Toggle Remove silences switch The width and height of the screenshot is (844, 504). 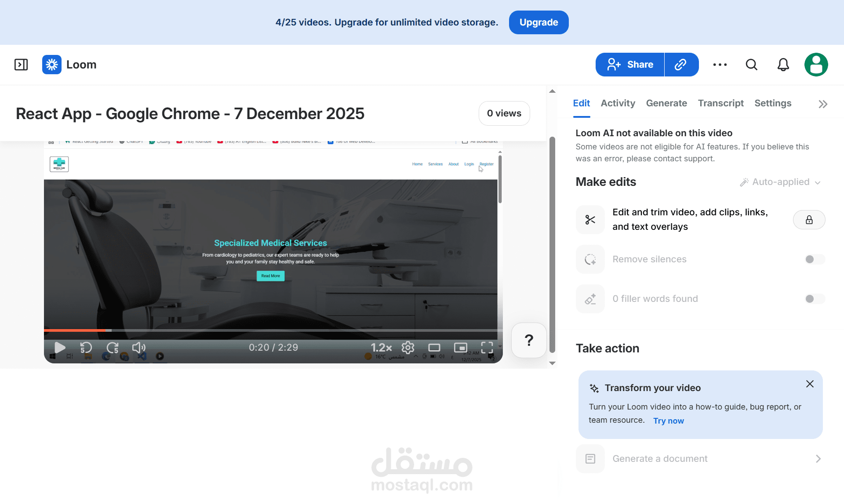click(815, 259)
